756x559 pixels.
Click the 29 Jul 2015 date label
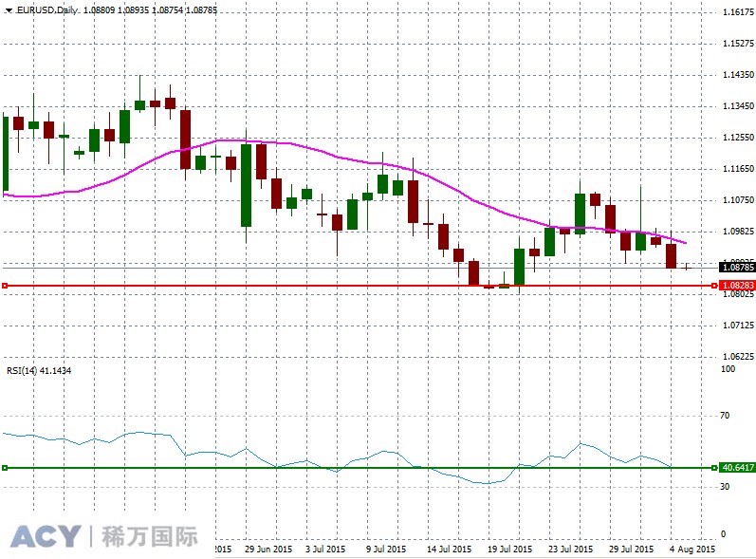coord(631,549)
